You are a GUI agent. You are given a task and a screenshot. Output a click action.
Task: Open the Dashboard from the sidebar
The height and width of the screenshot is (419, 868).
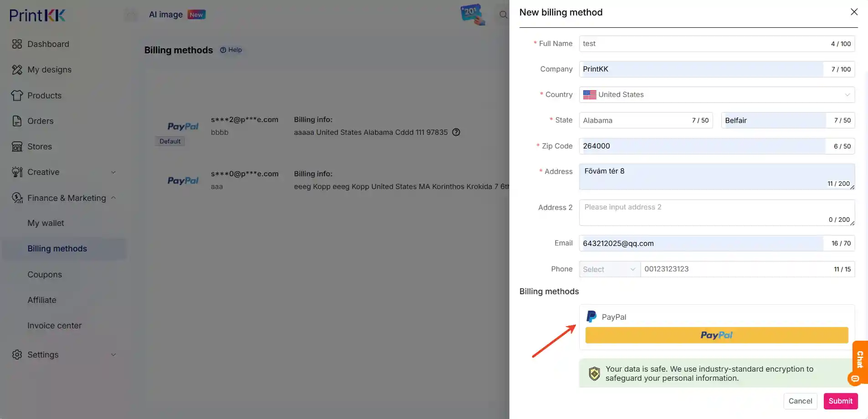pyautogui.click(x=17, y=44)
